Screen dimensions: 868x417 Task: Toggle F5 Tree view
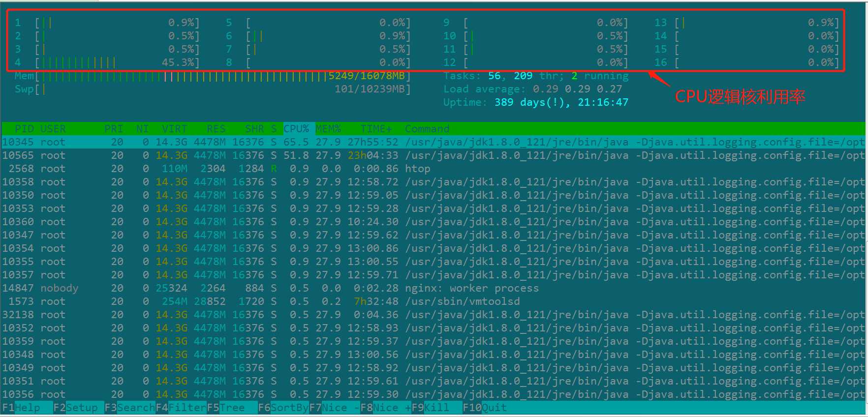232,408
